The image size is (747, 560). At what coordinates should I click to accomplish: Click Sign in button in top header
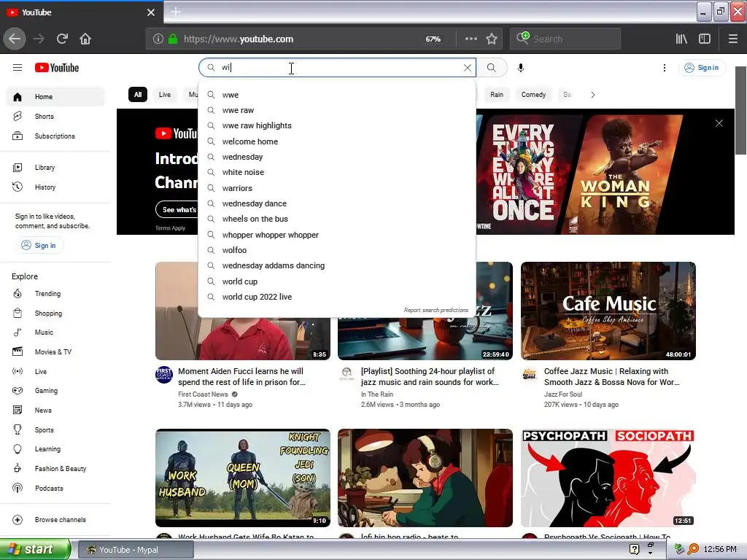point(702,68)
